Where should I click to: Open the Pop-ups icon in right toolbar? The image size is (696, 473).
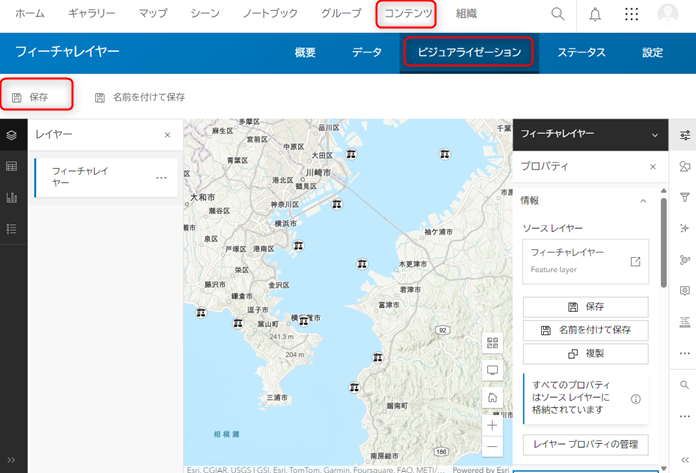[685, 291]
